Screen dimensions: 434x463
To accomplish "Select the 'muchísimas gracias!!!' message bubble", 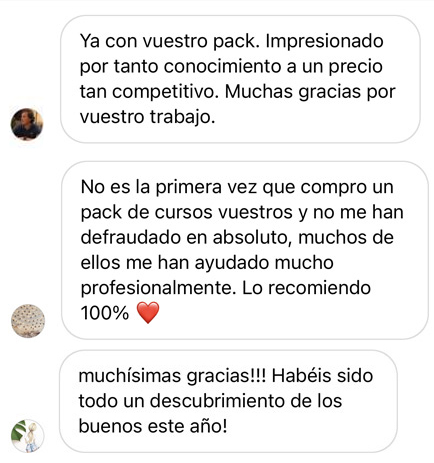I will coord(229,401).
